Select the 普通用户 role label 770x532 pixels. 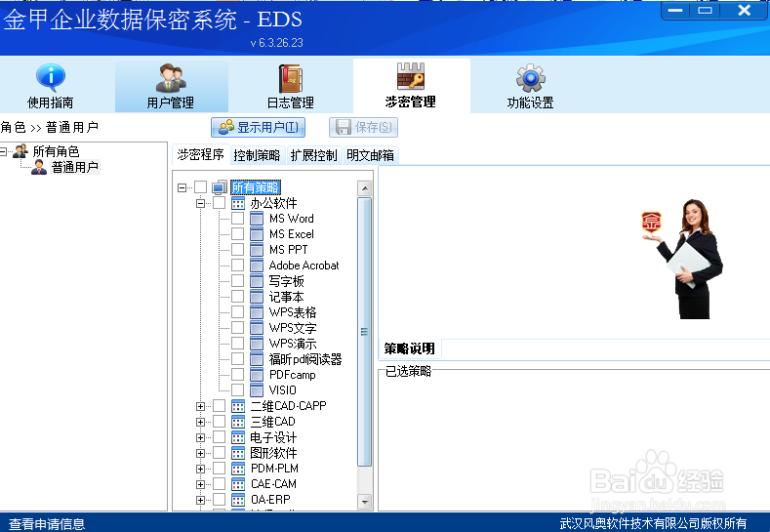[x=74, y=167]
